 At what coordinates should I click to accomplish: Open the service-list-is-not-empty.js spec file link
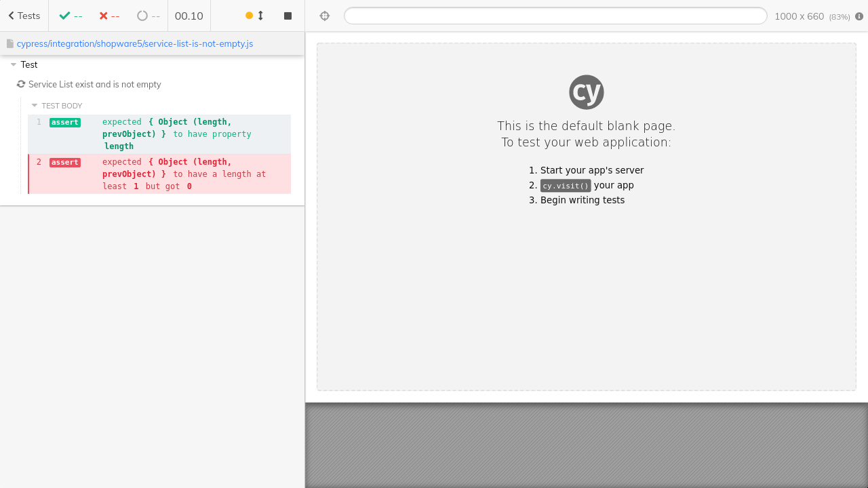click(x=134, y=43)
